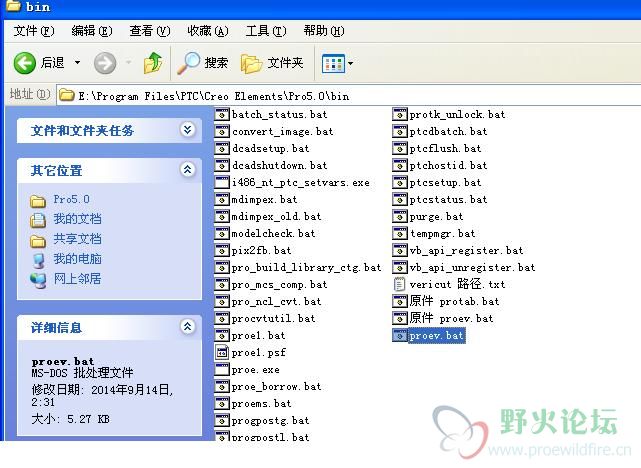Expand the 文件和文件夹任务 panel
Viewport: 641px width, 468px height.
(x=188, y=130)
